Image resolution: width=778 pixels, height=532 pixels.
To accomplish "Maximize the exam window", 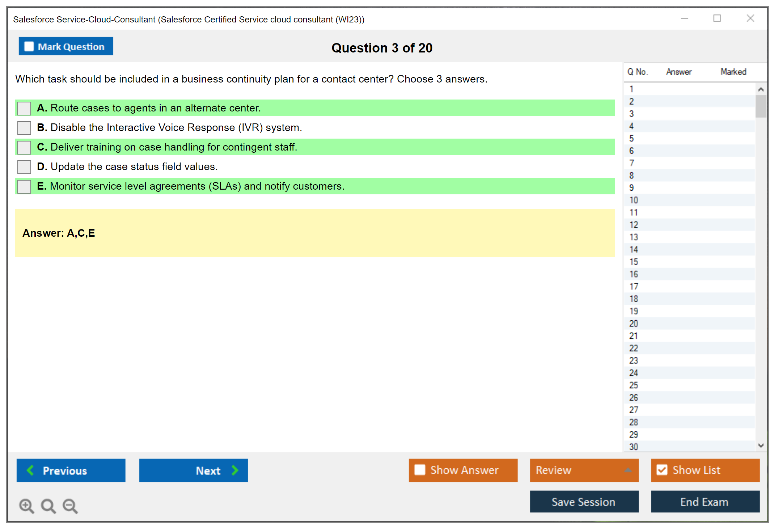I will pos(717,18).
